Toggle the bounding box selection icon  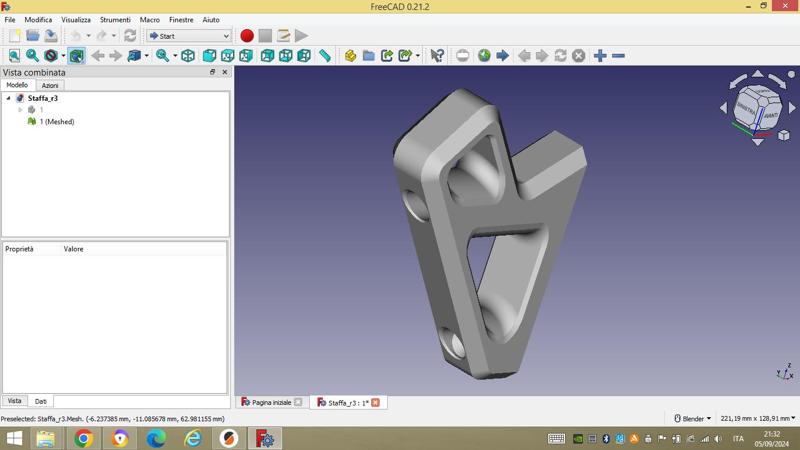point(77,56)
